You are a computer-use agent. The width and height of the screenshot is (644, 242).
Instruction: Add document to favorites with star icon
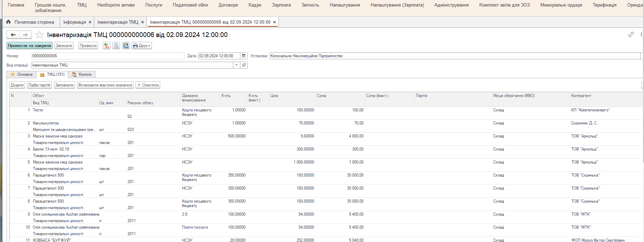[40, 35]
